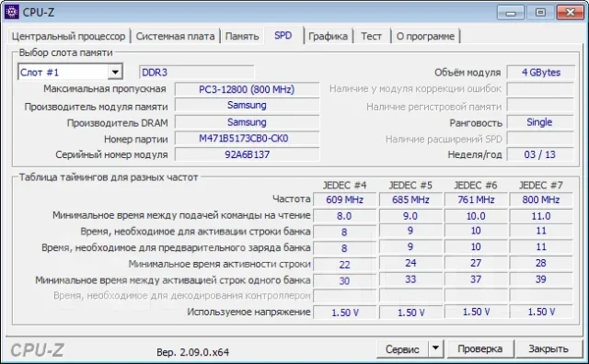
Task: Click the 37 bank cycle time cell
Action: 476,279
